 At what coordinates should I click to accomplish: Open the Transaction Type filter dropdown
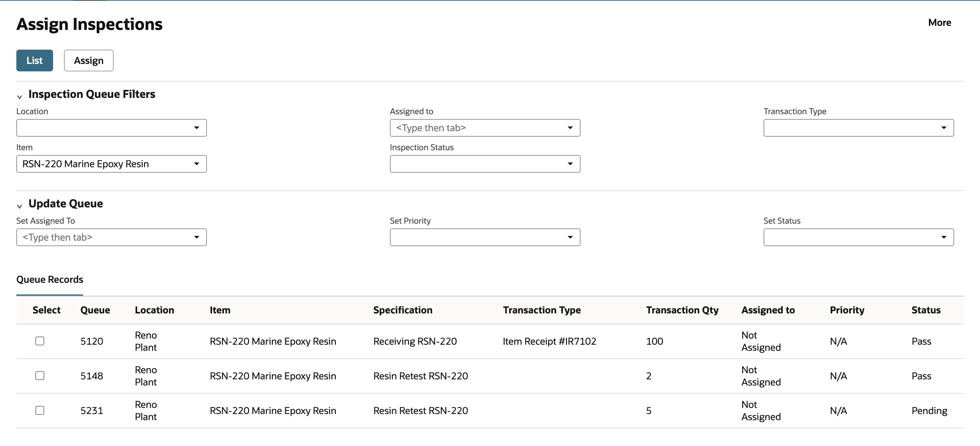point(858,127)
